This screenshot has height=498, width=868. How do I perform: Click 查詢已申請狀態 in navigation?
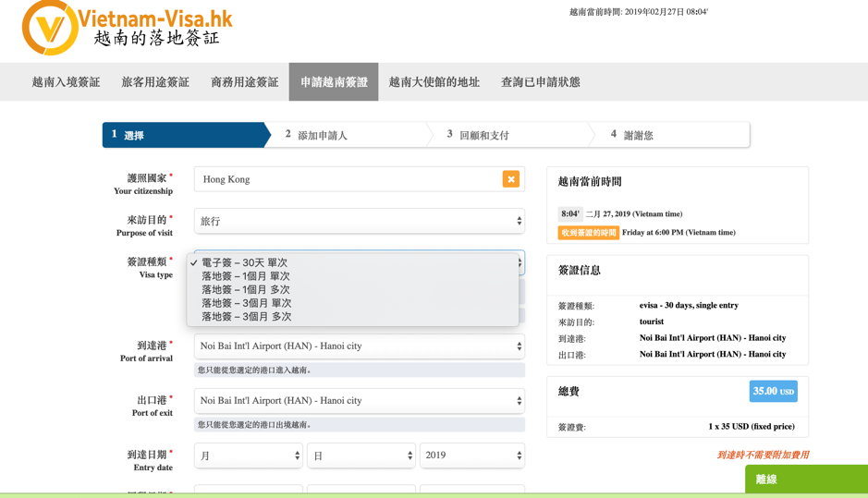pyautogui.click(x=540, y=82)
